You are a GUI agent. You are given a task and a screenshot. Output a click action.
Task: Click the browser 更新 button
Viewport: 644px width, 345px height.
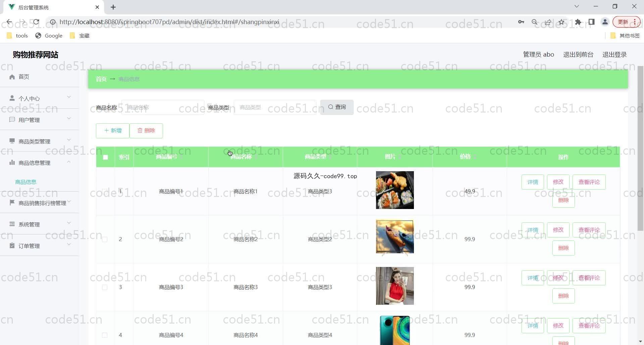pyautogui.click(x=626, y=22)
